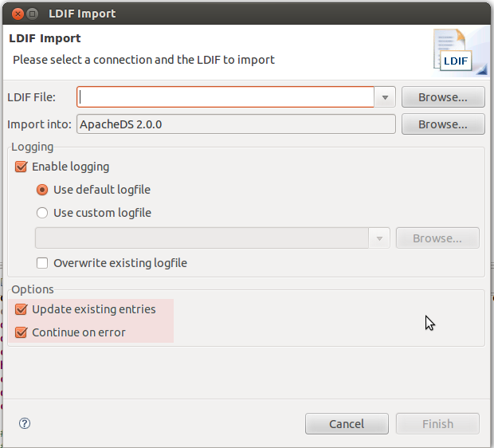Screen dimensions: 494x448
Task: Toggle Update existing entries checkbox
Action: (21, 309)
